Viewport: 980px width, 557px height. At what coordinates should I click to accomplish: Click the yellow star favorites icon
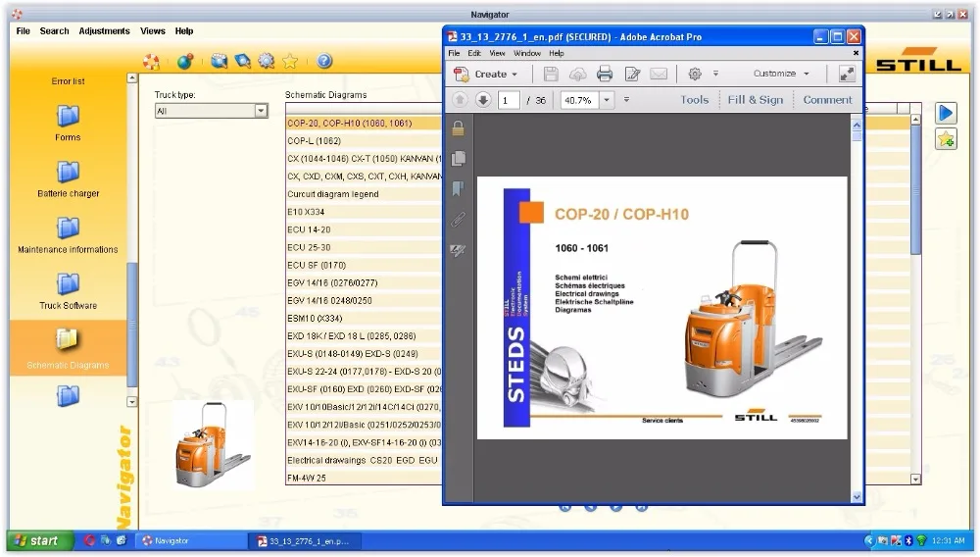pyautogui.click(x=290, y=61)
